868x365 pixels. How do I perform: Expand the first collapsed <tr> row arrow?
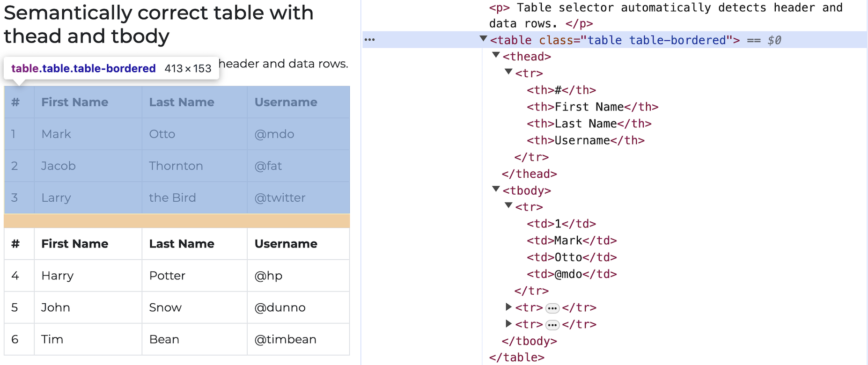508,307
